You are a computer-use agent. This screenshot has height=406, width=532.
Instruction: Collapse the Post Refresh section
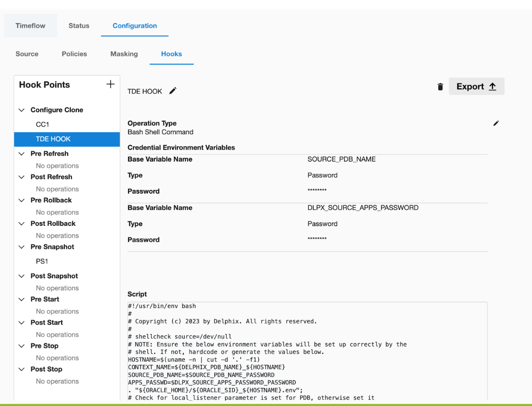point(22,177)
